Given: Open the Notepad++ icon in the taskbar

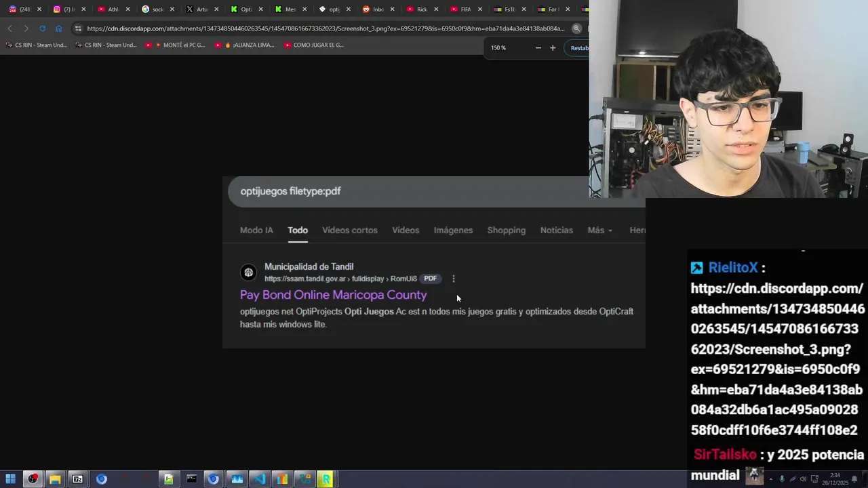Looking at the screenshot, I should tap(168, 479).
